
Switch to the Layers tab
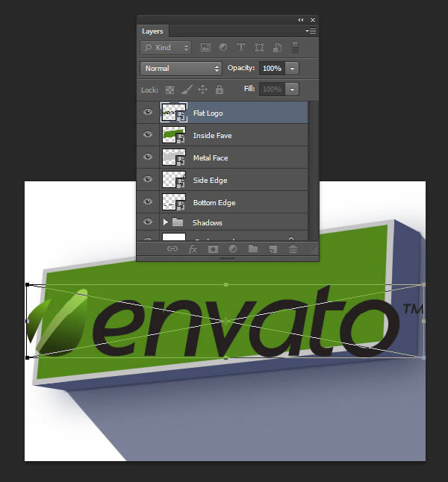152,31
